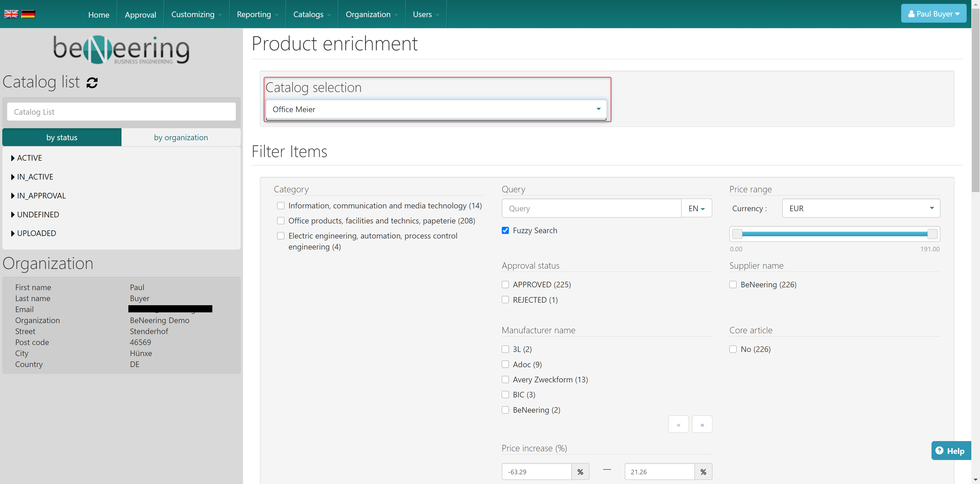Click the UK English flag icon

pyautogui.click(x=11, y=14)
